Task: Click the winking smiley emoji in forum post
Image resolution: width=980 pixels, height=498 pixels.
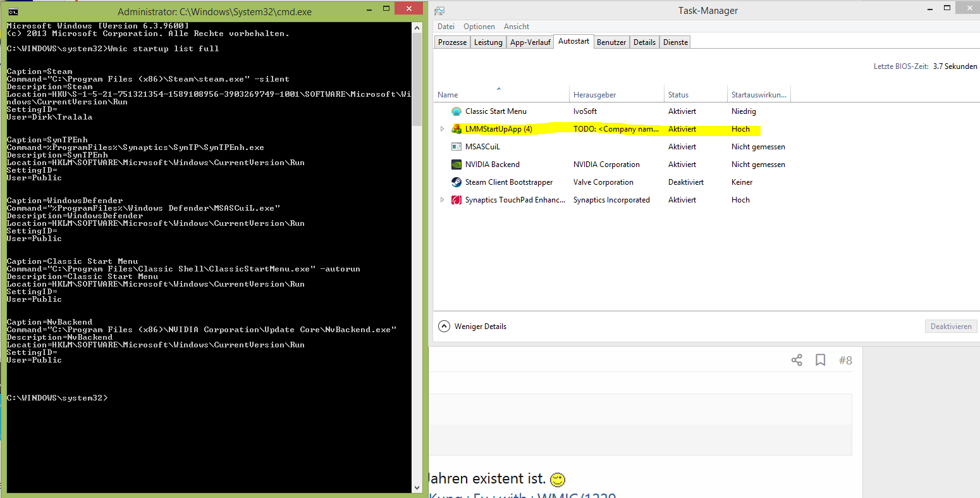Action: click(x=557, y=479)
